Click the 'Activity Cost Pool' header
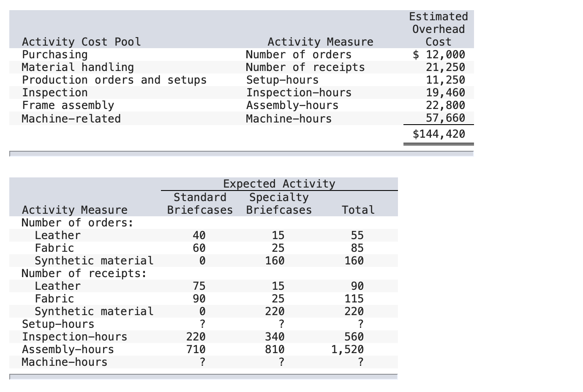The image size is (583, 392). pyautogui.click(x=82, y=42)
